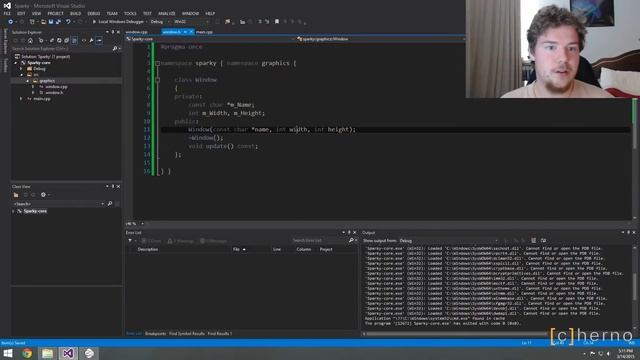640x360 pixels.
Task: Expand Sparky-core node in Class View
Action: (13, 211)
